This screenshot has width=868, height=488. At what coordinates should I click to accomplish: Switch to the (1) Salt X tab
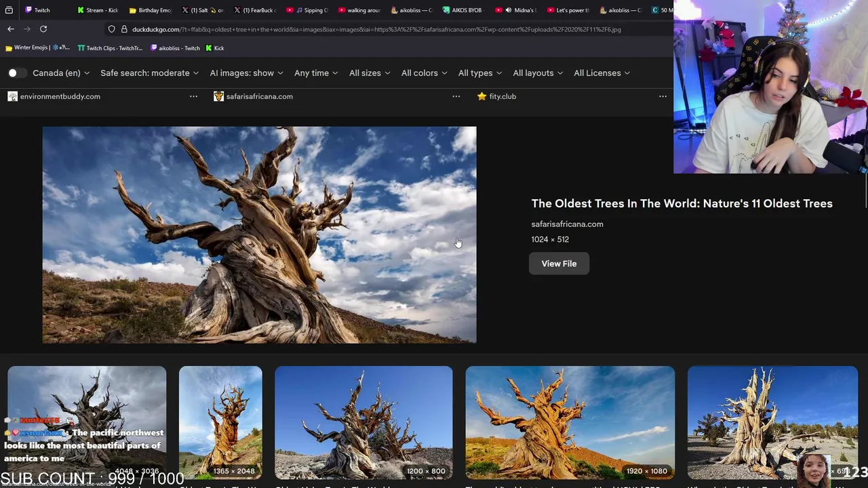pos(202,10)
